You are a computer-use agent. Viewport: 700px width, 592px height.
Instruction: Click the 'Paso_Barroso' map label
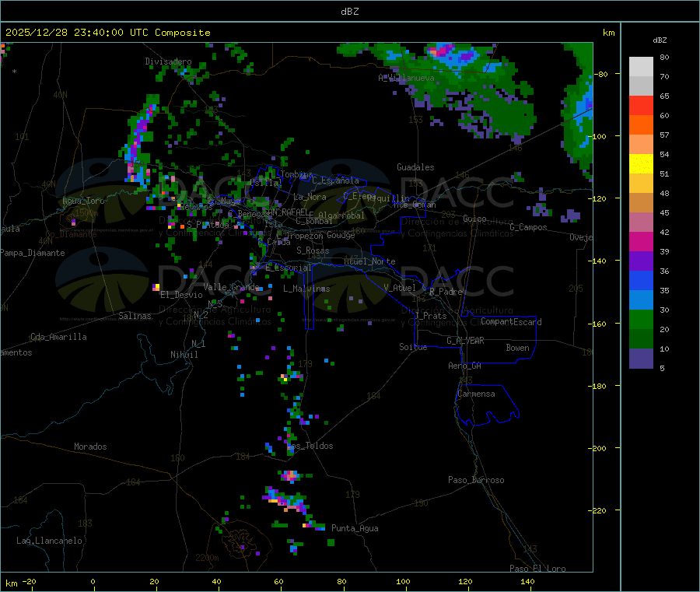tap(476, 480)
